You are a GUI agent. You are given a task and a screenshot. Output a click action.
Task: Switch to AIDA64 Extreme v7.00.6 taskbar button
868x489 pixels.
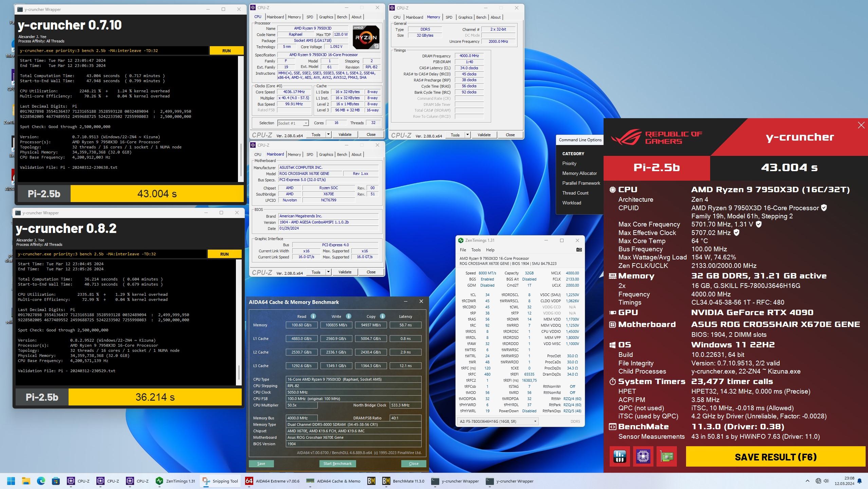pyautogui.click(x=273, y=481)
